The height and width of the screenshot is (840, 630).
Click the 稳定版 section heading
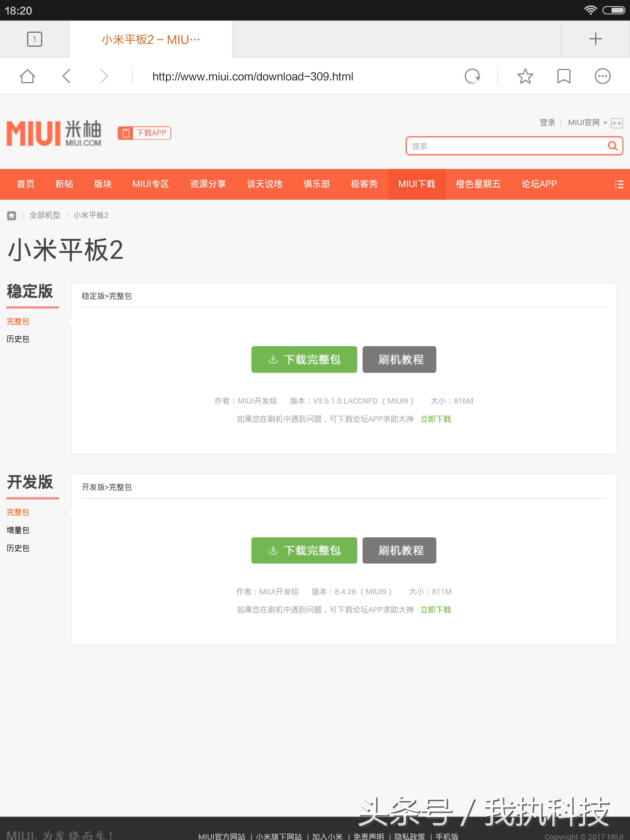click(30, 291)
